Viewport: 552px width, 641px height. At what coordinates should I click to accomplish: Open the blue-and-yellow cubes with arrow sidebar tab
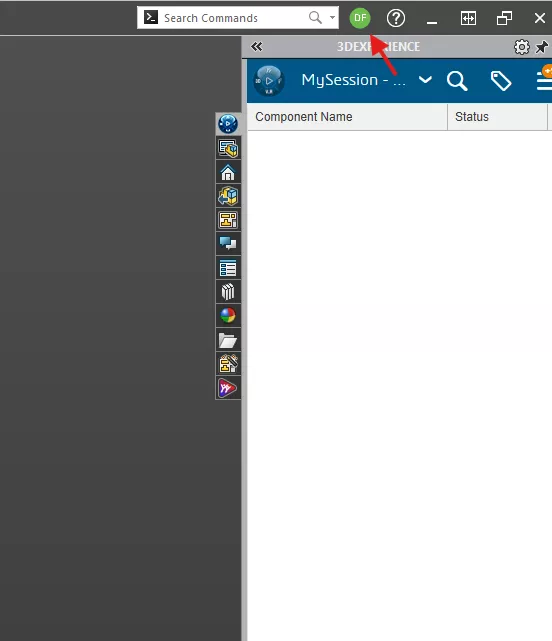tap(228, 196)
